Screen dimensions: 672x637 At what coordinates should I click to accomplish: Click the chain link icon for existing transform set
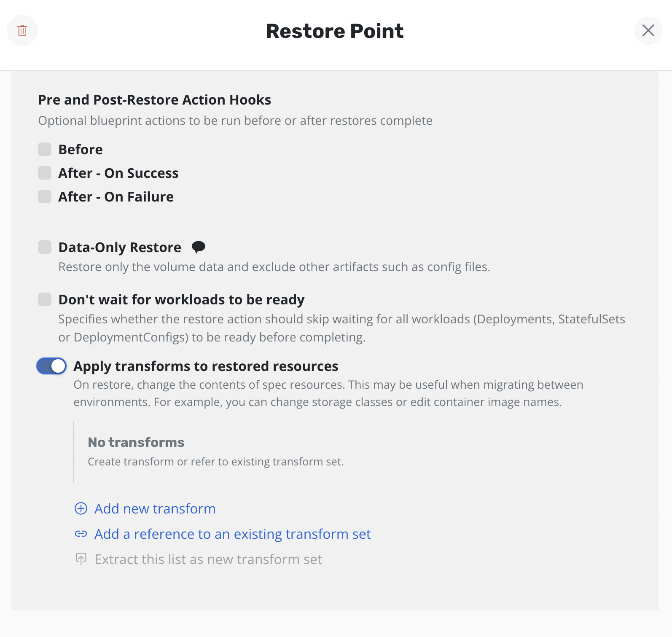click(x=81, y=534)
